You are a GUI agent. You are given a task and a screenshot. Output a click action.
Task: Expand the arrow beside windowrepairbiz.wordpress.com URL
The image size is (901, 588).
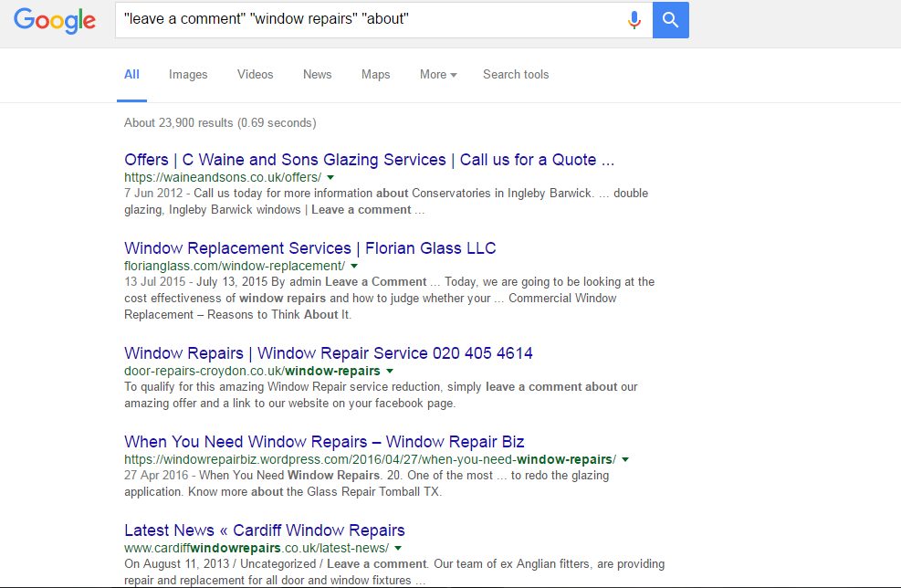point(625,459)
